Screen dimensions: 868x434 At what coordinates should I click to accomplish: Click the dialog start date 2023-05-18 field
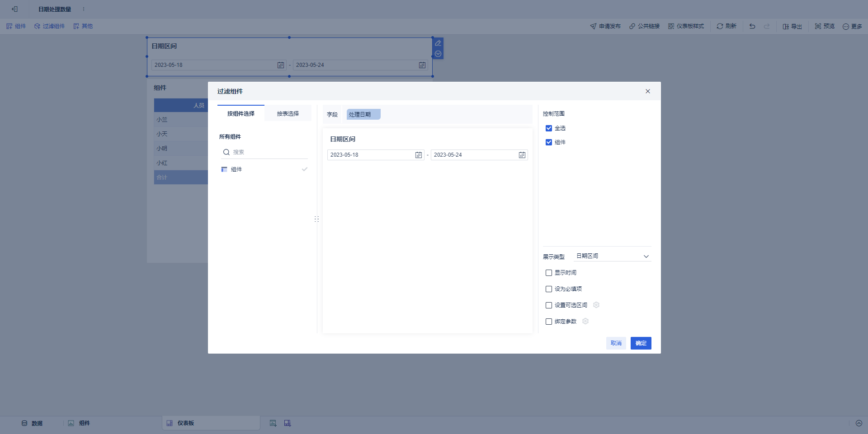tap(376, 155)
